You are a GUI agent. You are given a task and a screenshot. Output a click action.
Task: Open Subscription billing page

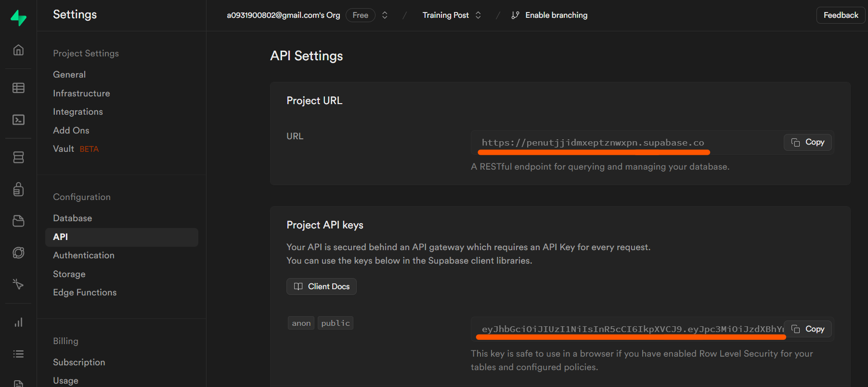tap(79, 362)
